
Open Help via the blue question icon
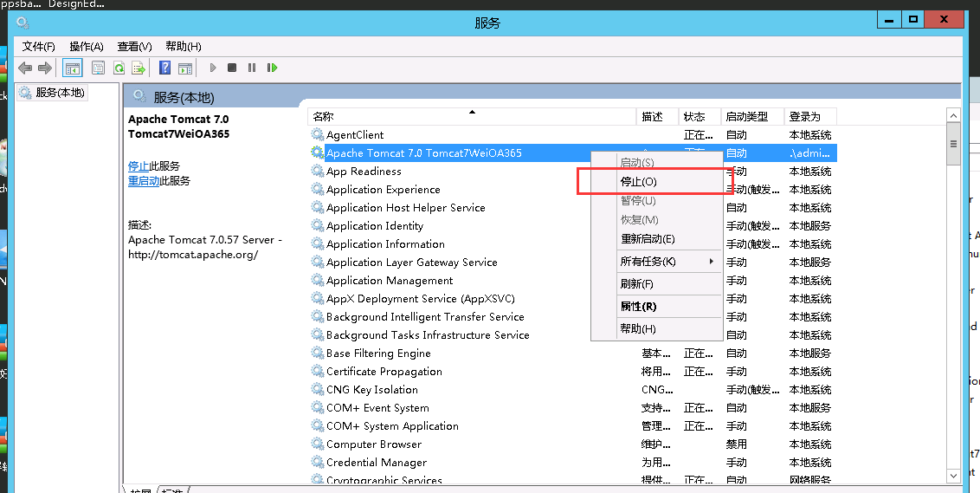click(165, 68)
